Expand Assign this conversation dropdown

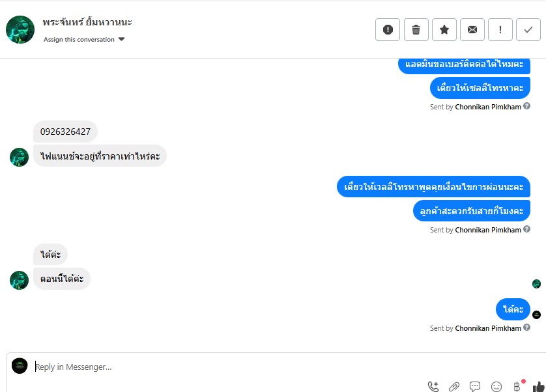(84, 39)
